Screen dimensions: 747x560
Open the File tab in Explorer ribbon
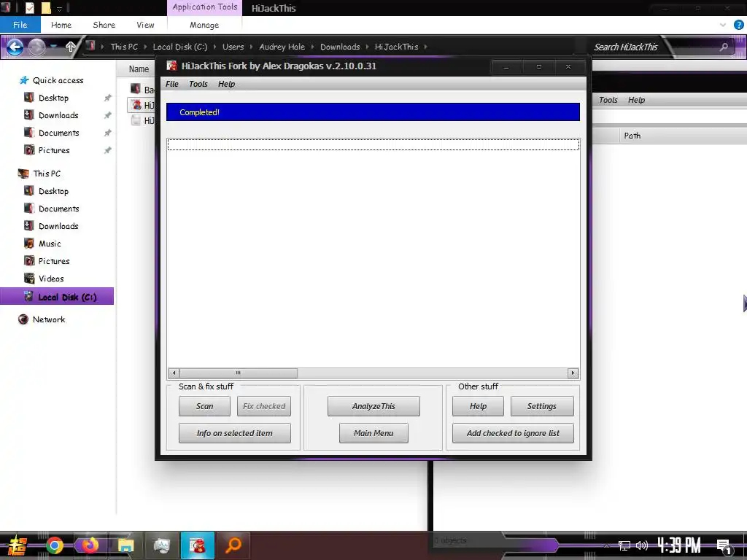pyautogui.click(x=20, y=25)
